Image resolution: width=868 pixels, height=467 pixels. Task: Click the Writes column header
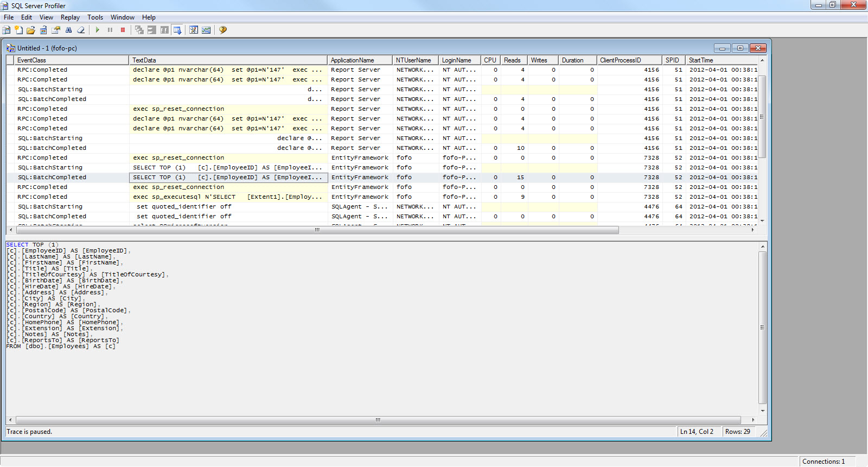click(544, 60)
